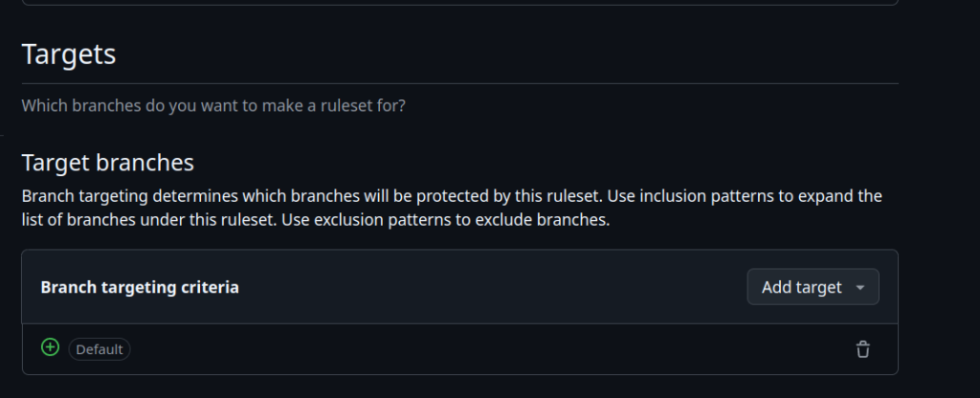
Task: Click the Target branches subheading
Action: click(108, 162)
